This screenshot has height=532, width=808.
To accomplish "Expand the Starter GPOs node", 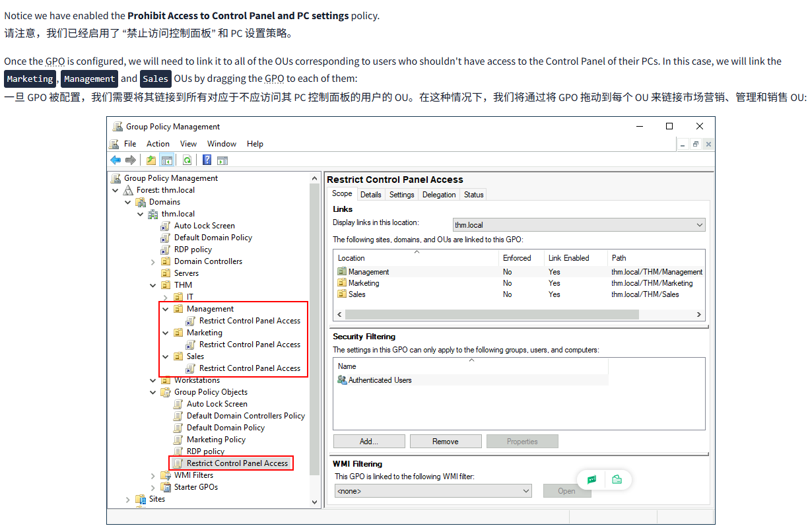I will click(153, 487).
